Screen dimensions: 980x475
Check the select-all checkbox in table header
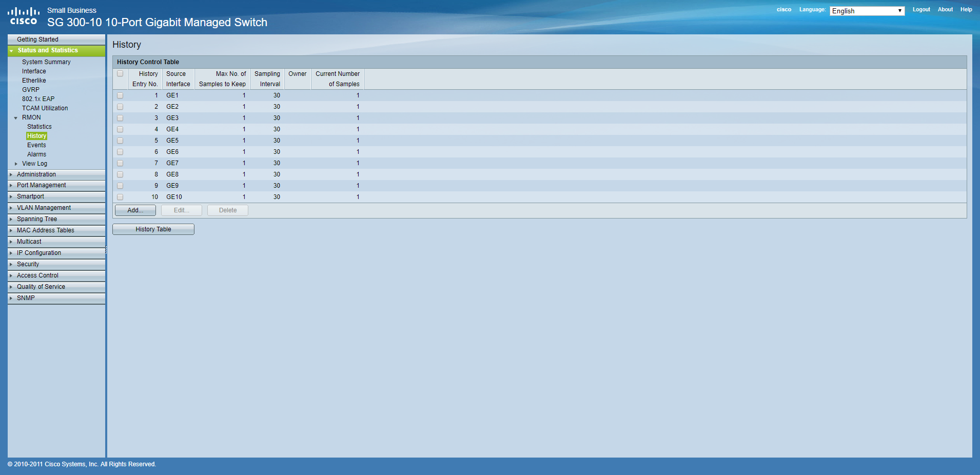[120, 74]
